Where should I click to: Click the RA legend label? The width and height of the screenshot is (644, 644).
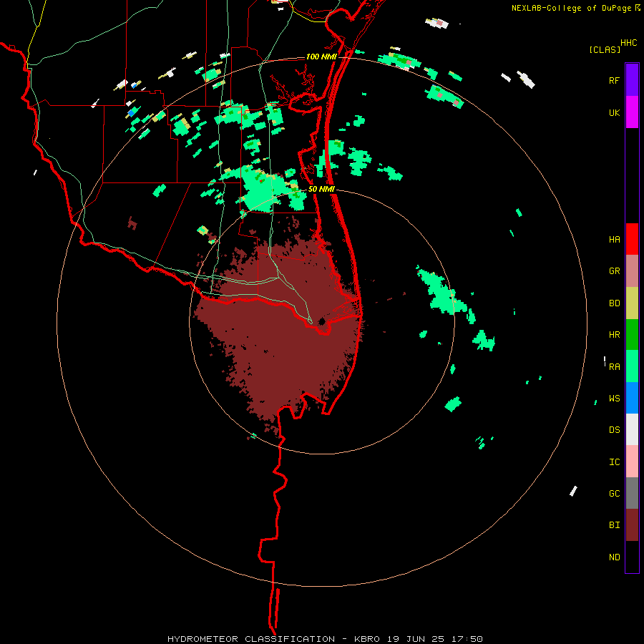click(x=614, y=367)
